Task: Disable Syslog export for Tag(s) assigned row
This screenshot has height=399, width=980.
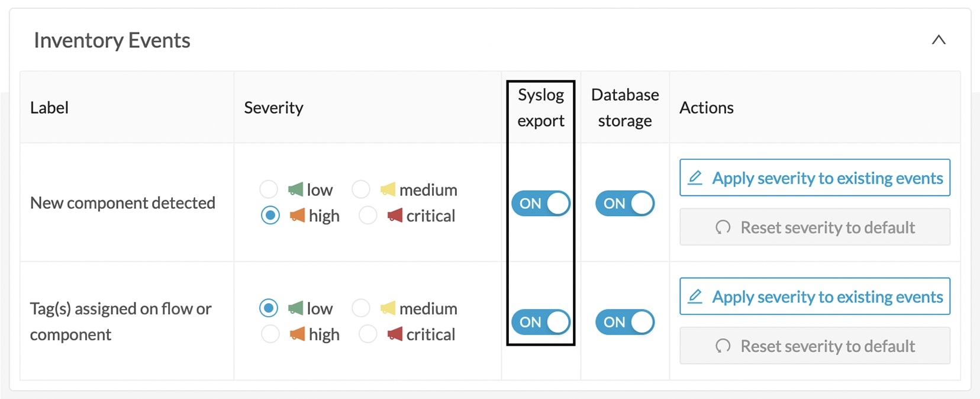Action: 541,322
